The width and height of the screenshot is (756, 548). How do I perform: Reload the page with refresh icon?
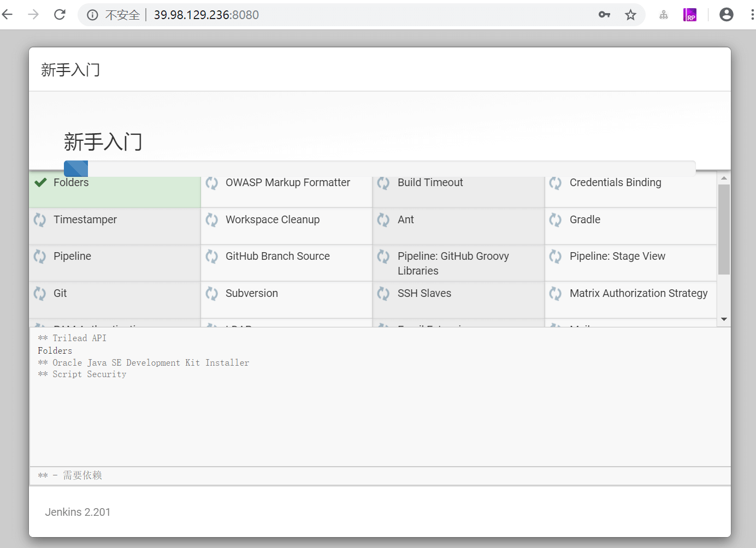tap(60, 14)
